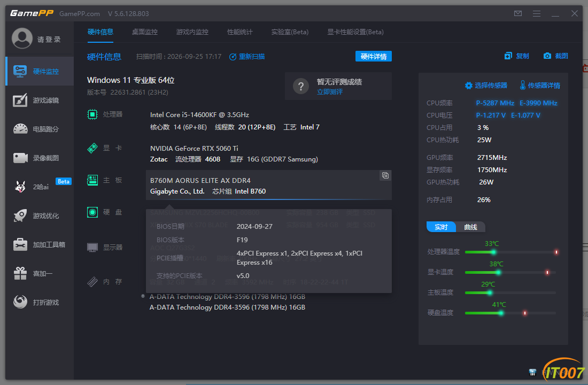Viewport: 588px width, 385px height.
Task: Open the 2哈ai Beta sidebar item
Action: pyautogui.click(x=40, y=187)
